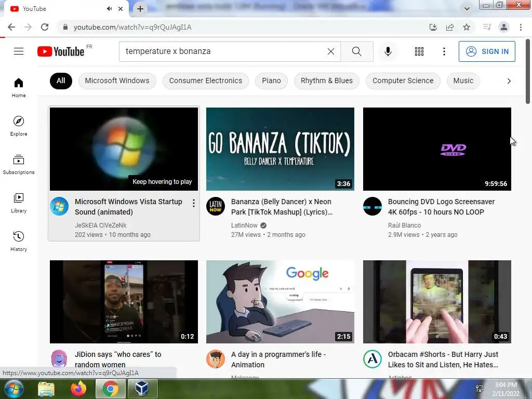The width and height of the screenshot is (532, 399).
Task: Play the Go Bananza TikTok thumbnail
Action: [280, 149]
